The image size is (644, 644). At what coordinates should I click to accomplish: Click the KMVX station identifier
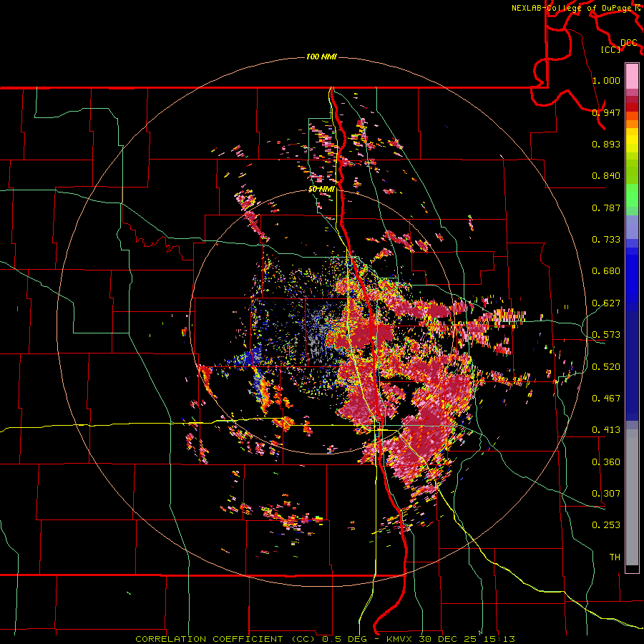coord(401,639)
